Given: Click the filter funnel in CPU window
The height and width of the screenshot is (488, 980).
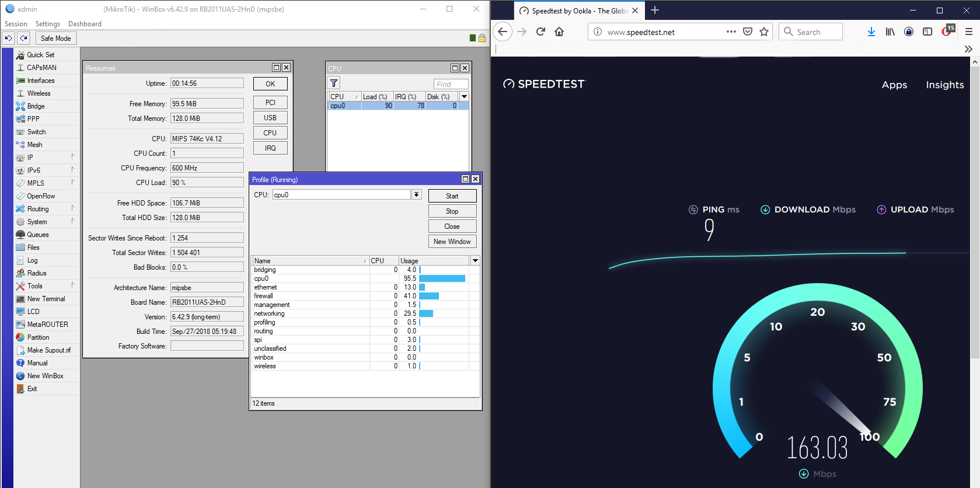Looking at the screenshot, I should [334, 83].
